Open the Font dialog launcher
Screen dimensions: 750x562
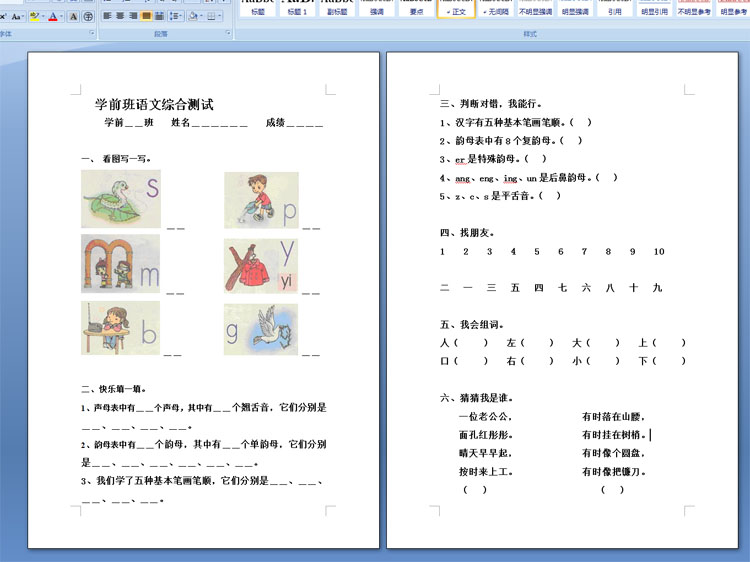point(92,33)
